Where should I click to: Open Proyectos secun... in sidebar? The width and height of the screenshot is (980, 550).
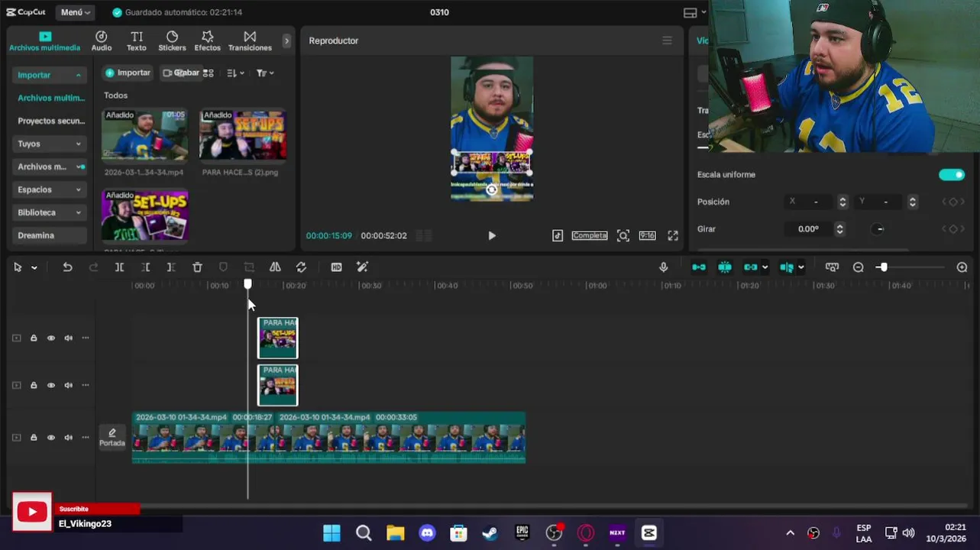pos(50,121)
